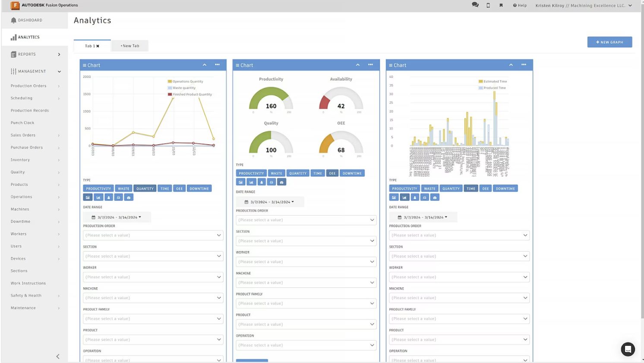Image resolution: width=644 pixels, height=363 pixels.
Task: Open the chat messages icon in header
Action: 475,5
